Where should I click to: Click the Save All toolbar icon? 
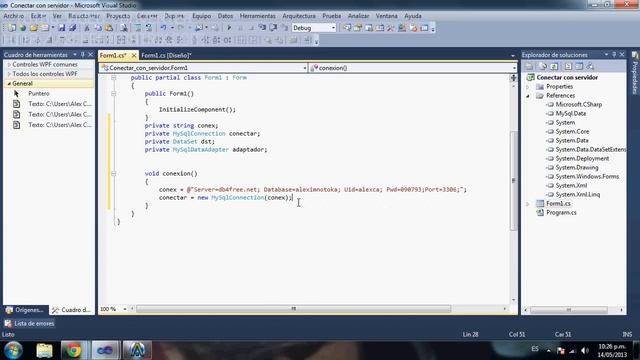click(73, 28)
